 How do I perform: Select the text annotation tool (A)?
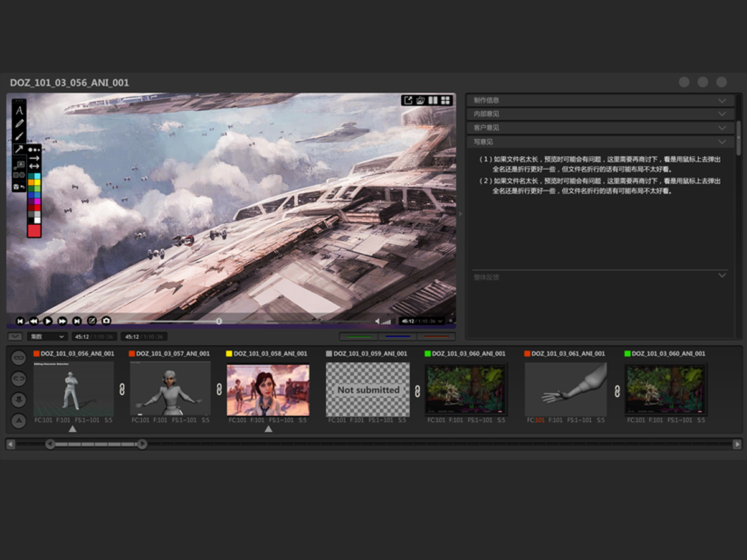point(19,110)
